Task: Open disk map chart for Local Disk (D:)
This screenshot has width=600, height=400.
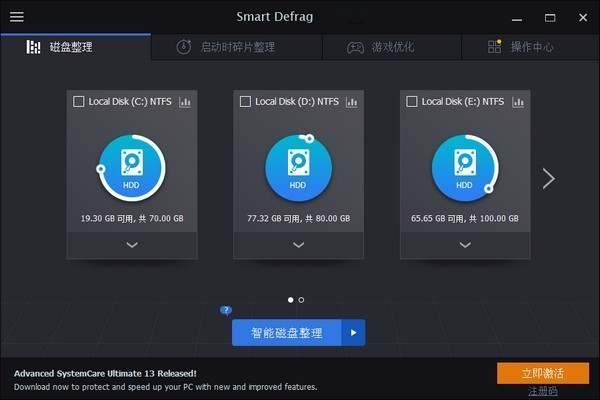Action: (351, 102)
